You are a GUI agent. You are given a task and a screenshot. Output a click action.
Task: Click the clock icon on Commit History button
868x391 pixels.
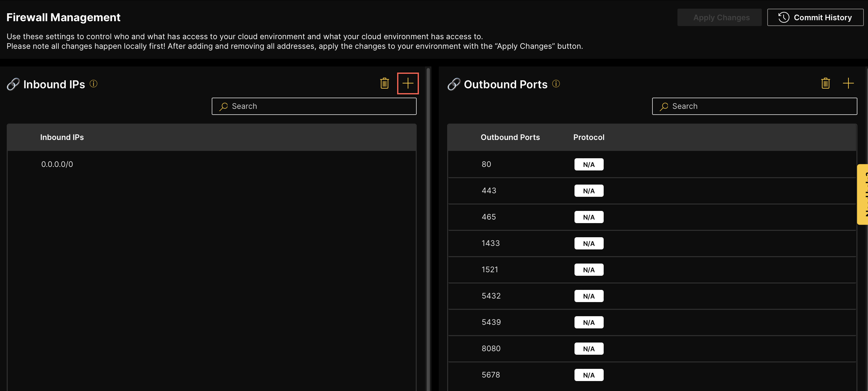pos(783,17)
